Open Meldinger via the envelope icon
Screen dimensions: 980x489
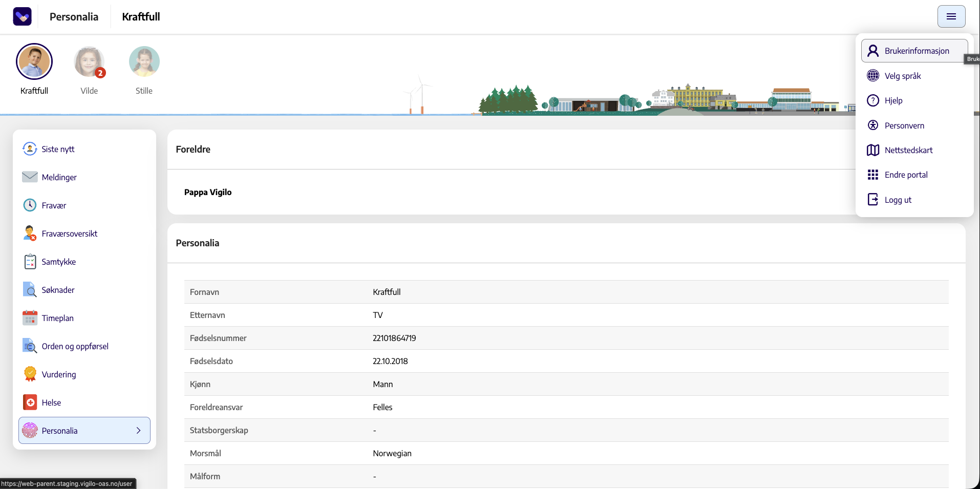[30, 177]
